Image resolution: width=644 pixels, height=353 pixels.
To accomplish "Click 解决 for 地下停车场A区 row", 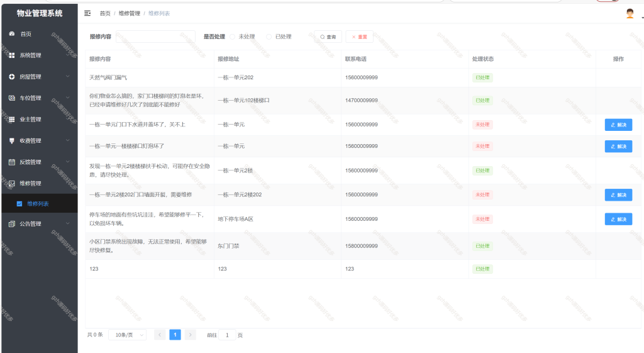I will pos(618,219).
